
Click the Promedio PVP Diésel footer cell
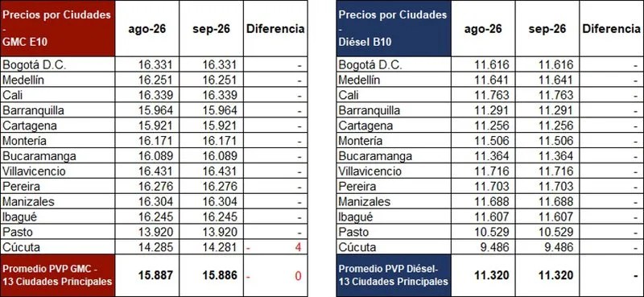(x=394, y=275)
